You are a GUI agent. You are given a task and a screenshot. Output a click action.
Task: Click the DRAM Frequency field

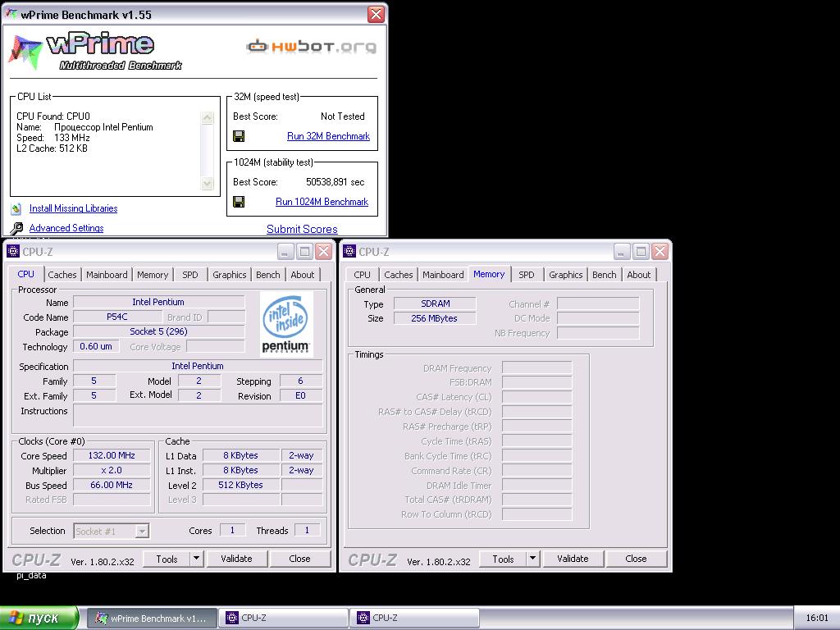click(536, 368)
